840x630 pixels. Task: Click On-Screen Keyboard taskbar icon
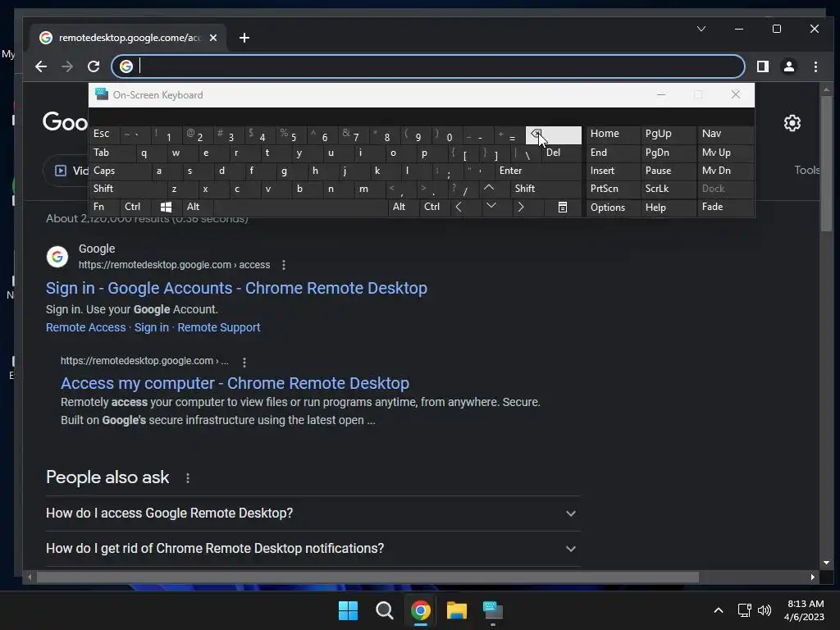(493, 610)
